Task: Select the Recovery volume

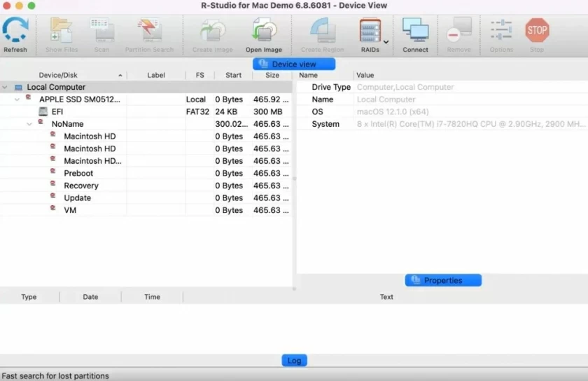Action: coord(146,186)
